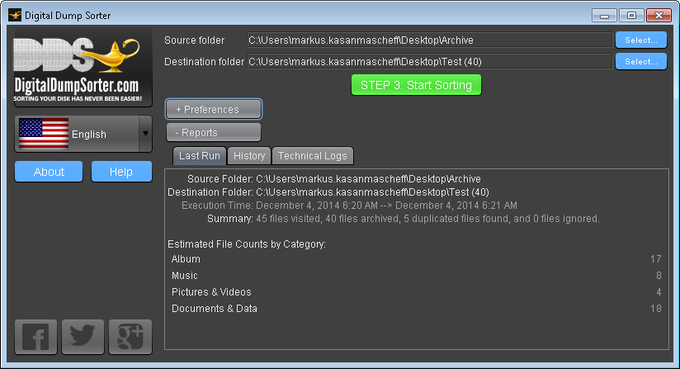This screenshot has height=369, width=680.
Task: Expand the + Preferences section
Action: click(x=213, y=109)
